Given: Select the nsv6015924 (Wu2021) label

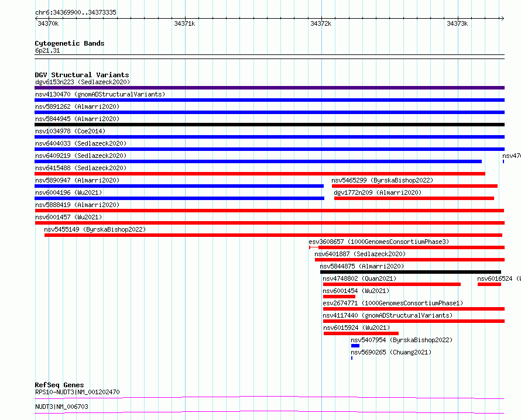Looking at the screenshot, I should 357,328.
